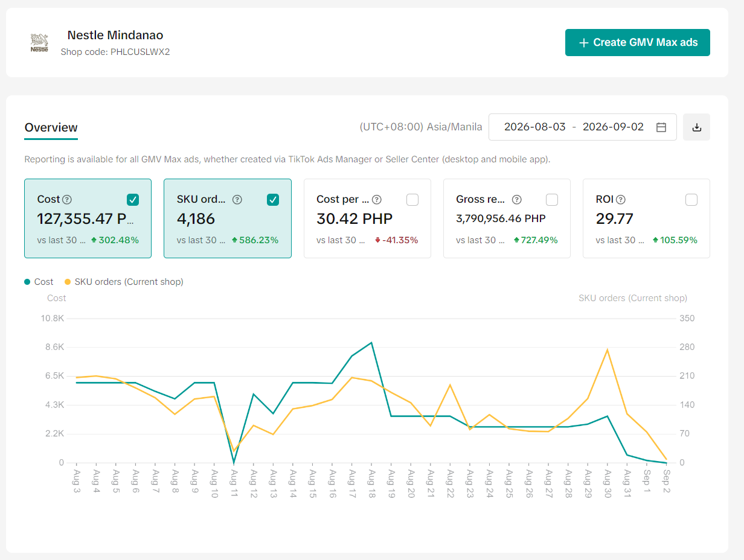Uncheck the Cost metric checkbox
The image size is (744, 560).
tap(133, 200)
